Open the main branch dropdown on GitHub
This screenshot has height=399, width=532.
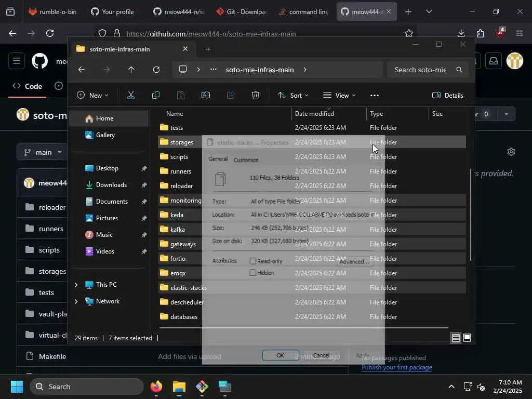click(x=42, y=152)
